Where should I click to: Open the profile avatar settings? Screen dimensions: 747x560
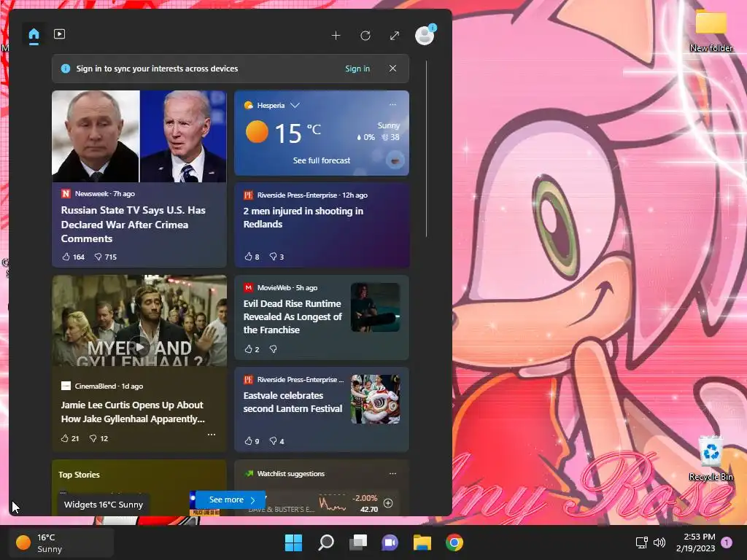[x=425, y=35]
